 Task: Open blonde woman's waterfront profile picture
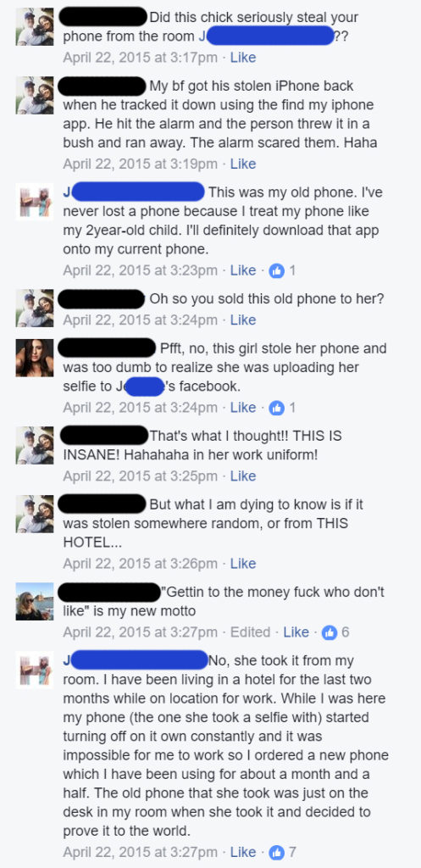coord(34,601)
